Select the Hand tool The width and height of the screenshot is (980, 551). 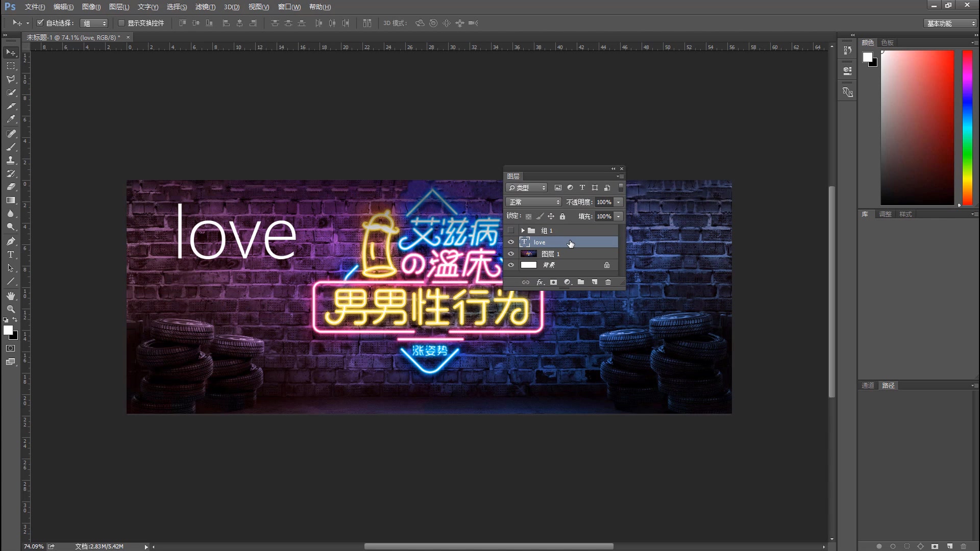point(10,295)
